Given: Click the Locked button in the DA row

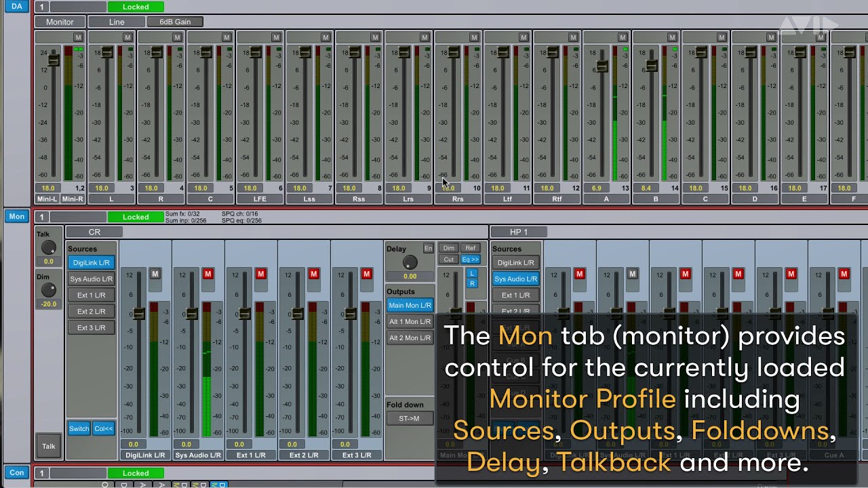Looking at the screenshot, I should [x=136, y=7].
